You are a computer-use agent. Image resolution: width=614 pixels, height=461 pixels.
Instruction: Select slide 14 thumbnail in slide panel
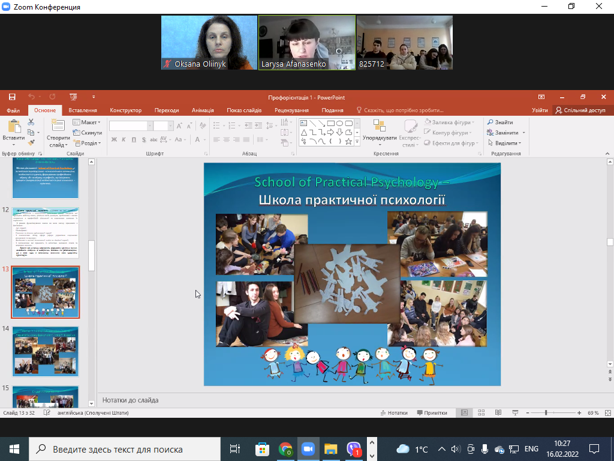45,351
